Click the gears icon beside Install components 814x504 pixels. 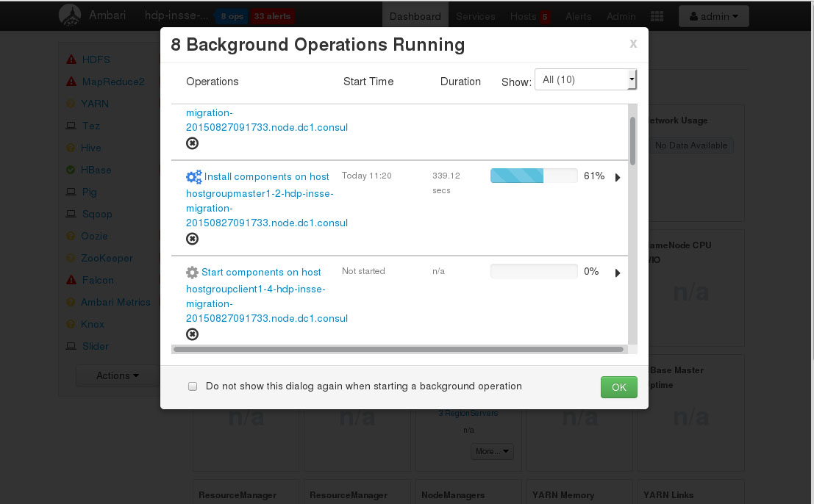[193, 177]
